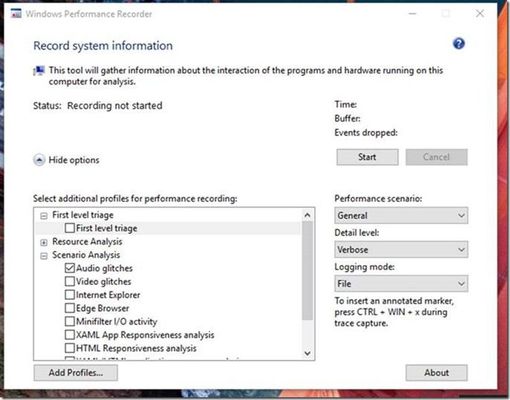The image size is (510, 400).
Task: Select the top-level First level triage label
Action: [x=83, y=215]
